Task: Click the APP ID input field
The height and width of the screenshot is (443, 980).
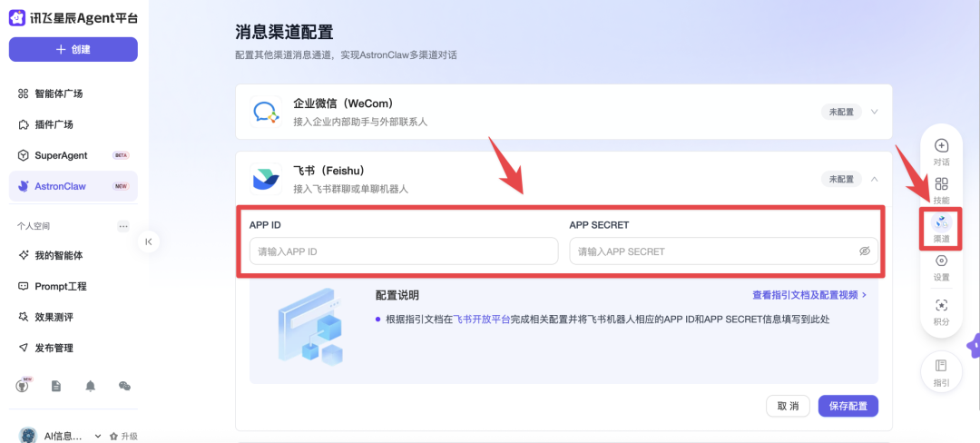Action: pyautogui.click(x=403, y=251)
